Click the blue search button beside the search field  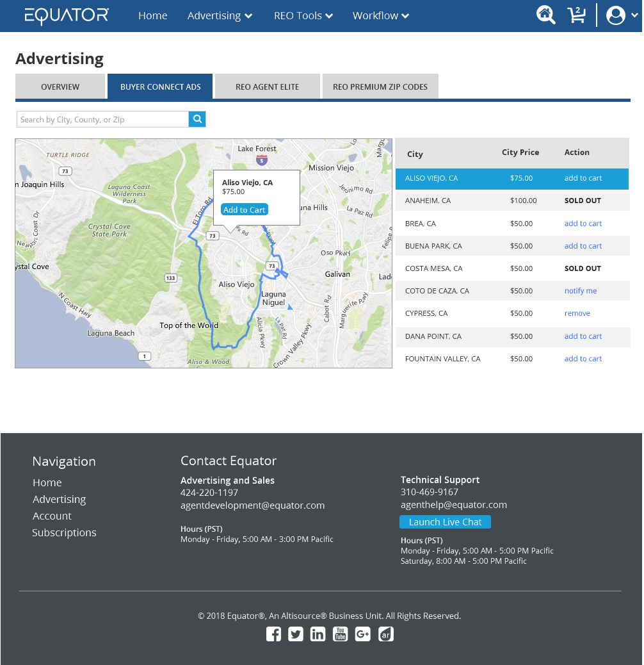197,119
